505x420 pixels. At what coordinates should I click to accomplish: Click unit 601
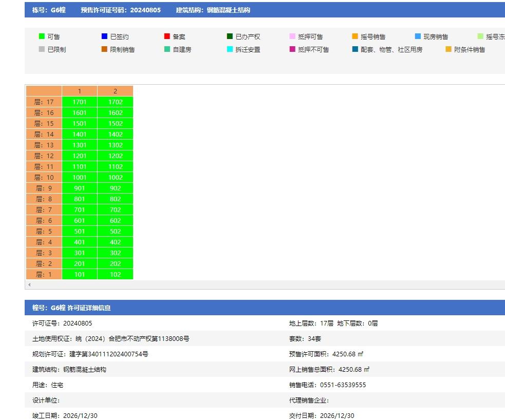click(x=80, y=220)
